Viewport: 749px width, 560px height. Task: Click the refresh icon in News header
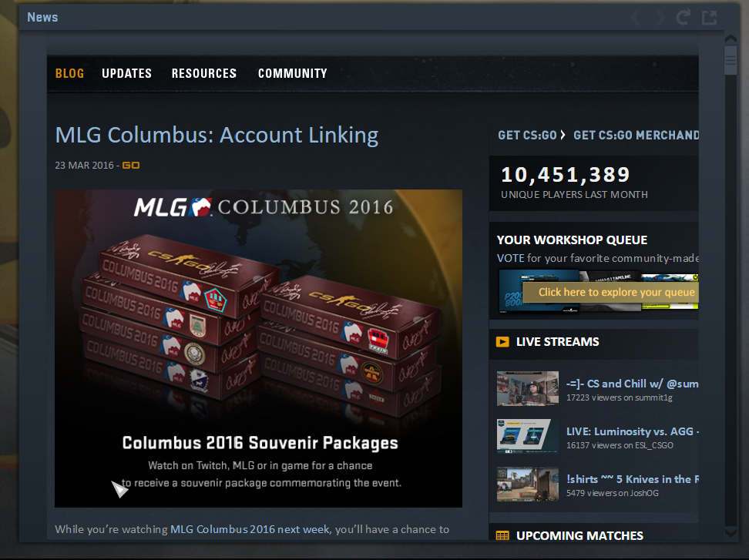pyautogui.click(x=684, y=17)
